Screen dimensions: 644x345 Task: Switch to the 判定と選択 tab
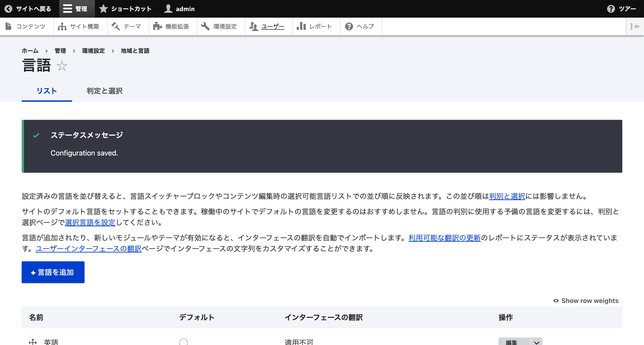pos(104,91)
